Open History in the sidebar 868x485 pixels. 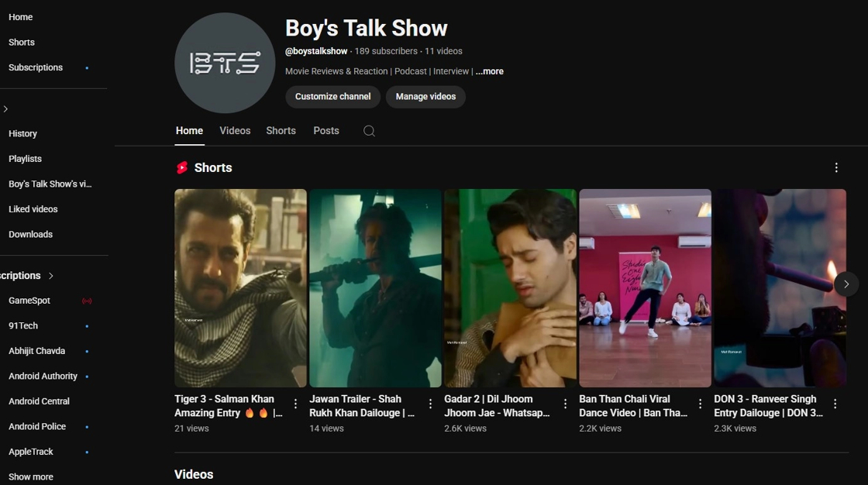point(22,133)
